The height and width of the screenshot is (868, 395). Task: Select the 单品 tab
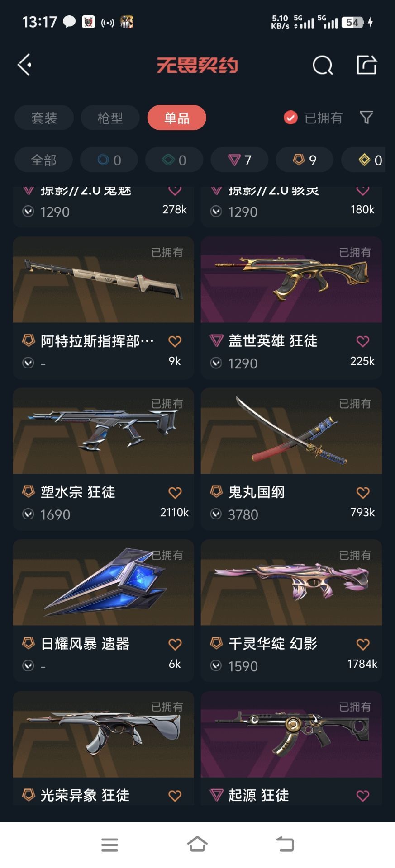click(177, 118)
